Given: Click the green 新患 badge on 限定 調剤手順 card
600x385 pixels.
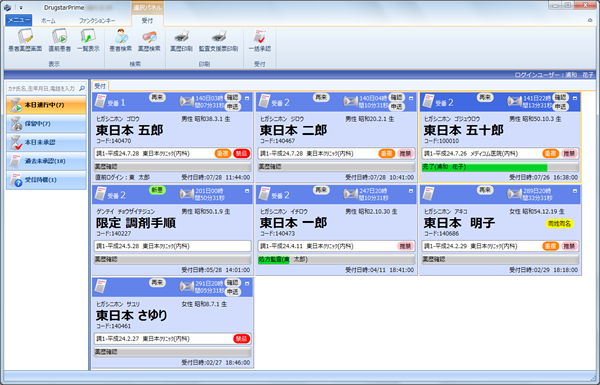Looking at the screenshot, I should click(x=157, y=190).
